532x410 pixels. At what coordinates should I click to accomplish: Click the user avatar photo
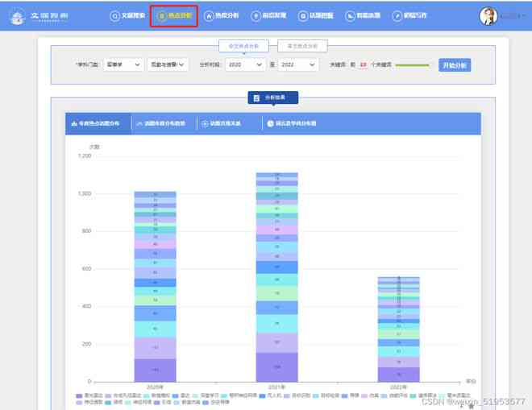(x=488, y=16)
